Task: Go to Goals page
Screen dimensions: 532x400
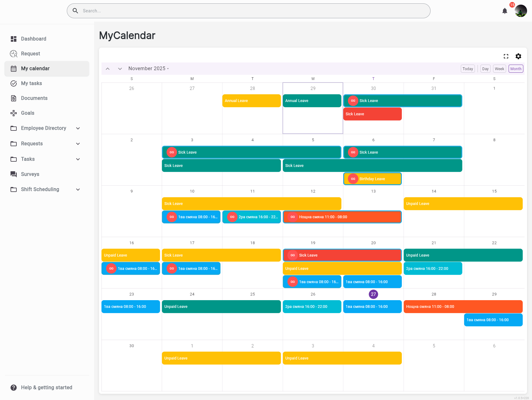Action: pyautogui.click(x=28, y=113)
